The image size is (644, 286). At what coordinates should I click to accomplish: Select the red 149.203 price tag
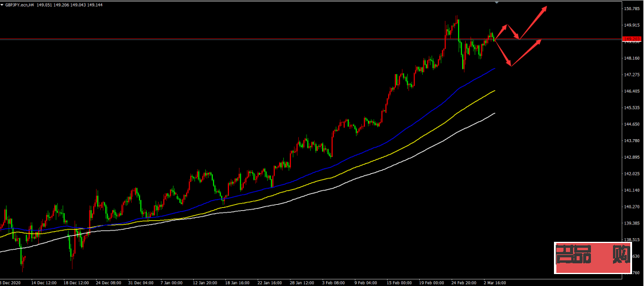click(630, 39)
